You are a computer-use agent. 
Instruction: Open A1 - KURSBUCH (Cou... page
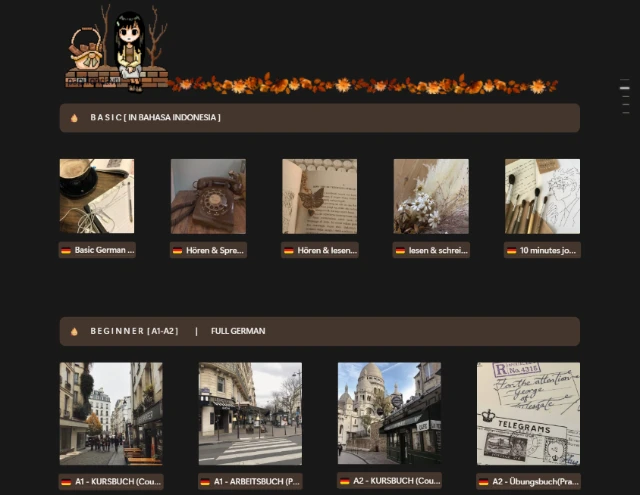tap(111, 482)
